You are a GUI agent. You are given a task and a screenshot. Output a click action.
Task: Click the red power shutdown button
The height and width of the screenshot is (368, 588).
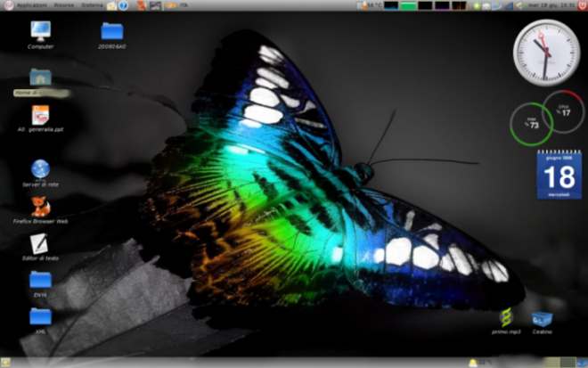583,5
